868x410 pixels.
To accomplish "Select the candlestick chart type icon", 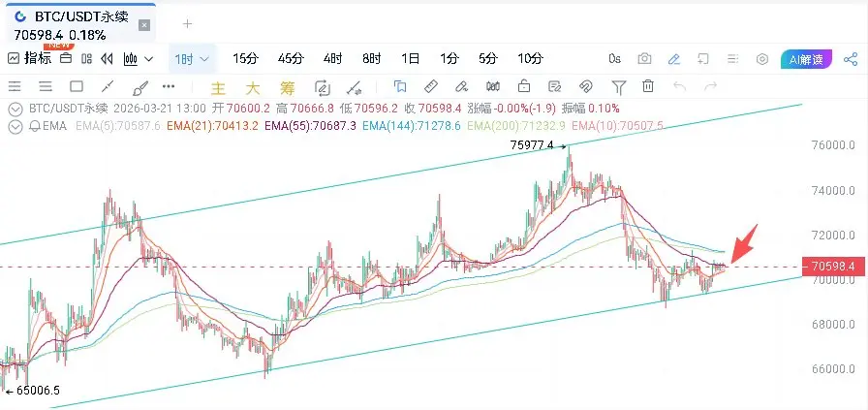I will (131, 58).
